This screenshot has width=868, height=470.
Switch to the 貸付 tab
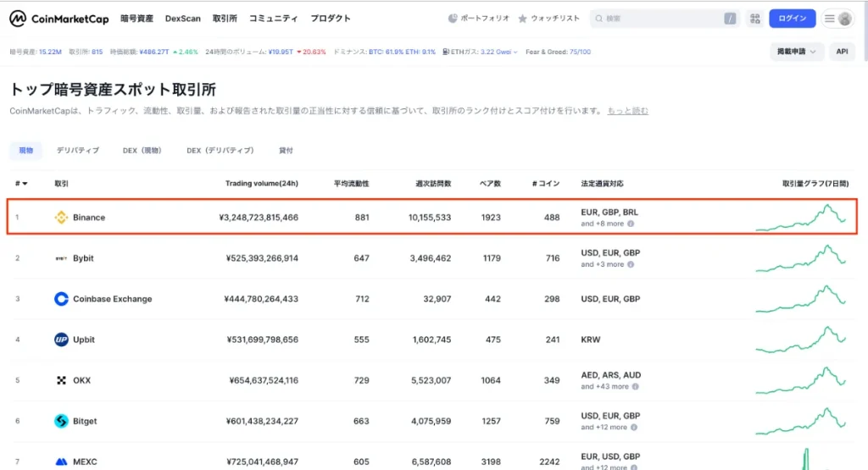[x=286, y=151]
